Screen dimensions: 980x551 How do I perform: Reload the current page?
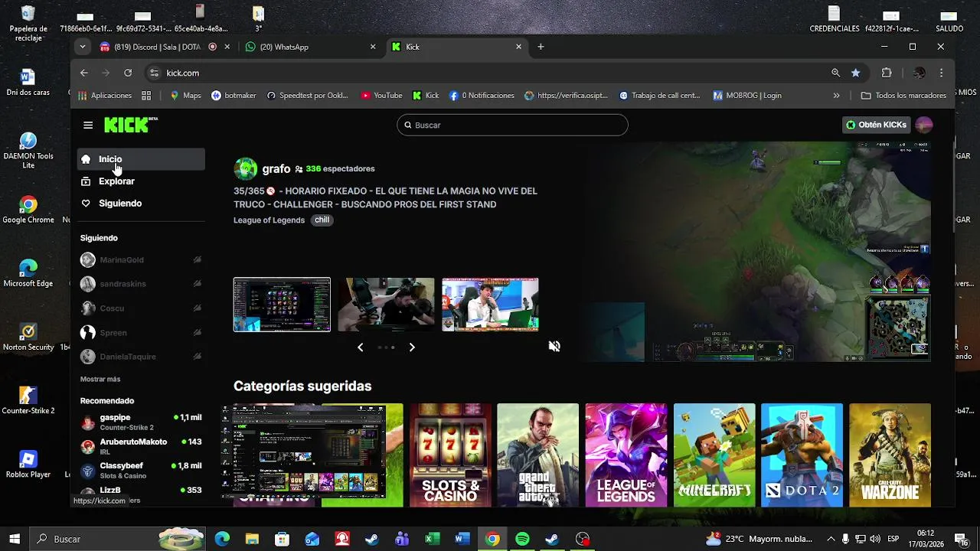point(128,73)
